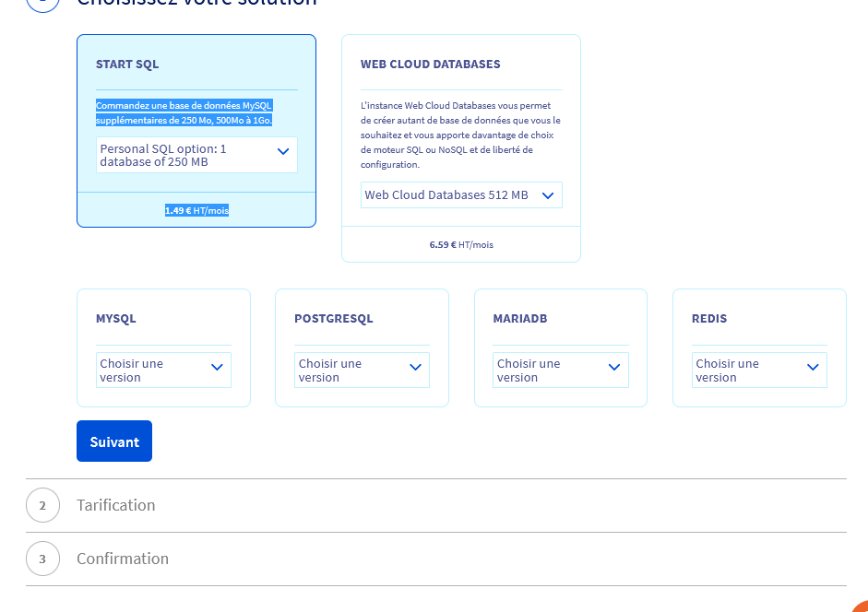Image resolution: width=868 pixels, height=612 pixels.
Task: Open the MySQL version selector
Action: click(163, 371)
